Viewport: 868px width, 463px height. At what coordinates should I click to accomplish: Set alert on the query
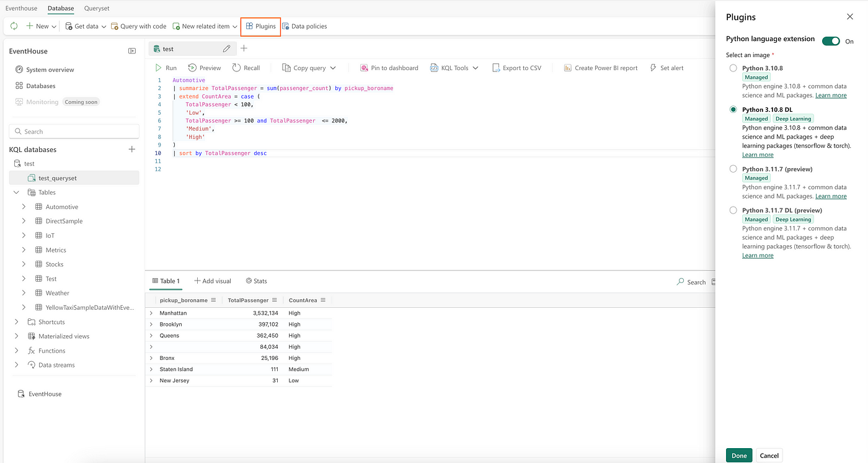click(666, 68)
